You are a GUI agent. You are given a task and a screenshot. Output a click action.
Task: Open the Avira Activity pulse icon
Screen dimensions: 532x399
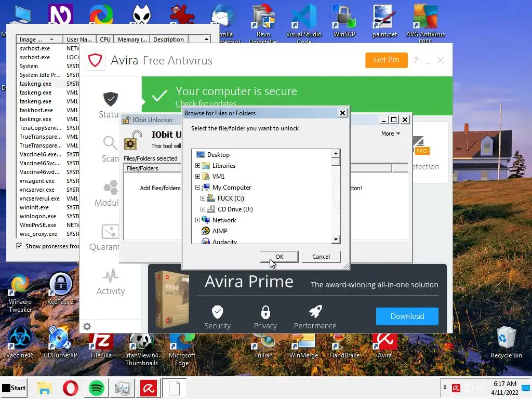(110, 276)
